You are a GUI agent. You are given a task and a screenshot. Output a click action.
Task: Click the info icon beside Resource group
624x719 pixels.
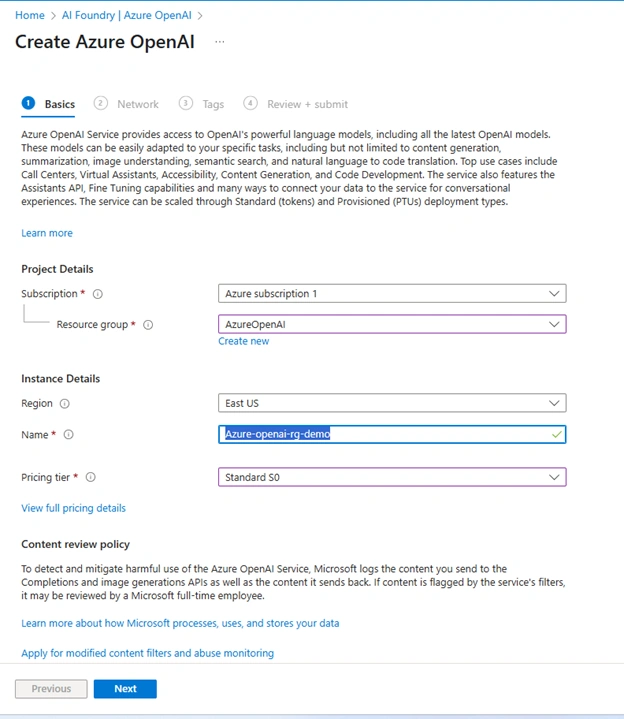(148, 325)
